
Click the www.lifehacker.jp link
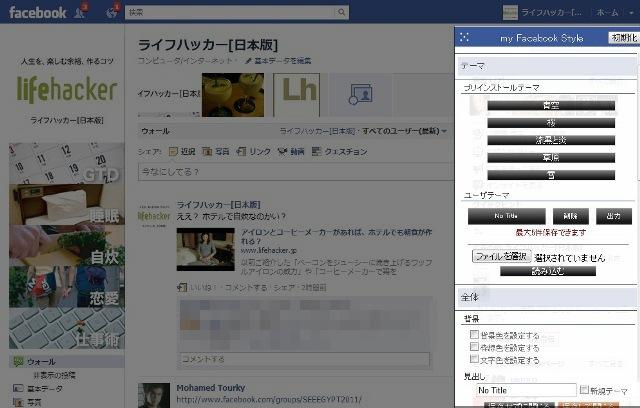point(268,250)
